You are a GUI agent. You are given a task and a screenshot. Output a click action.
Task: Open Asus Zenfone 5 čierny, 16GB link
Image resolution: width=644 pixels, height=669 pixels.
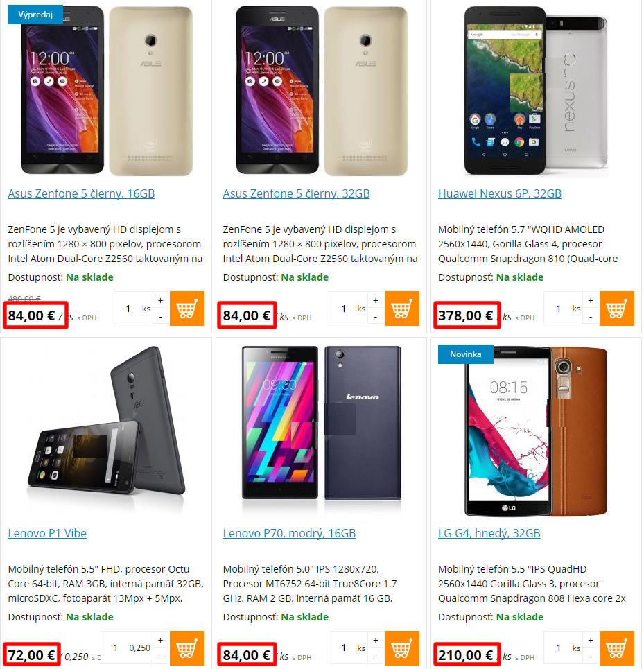pos(81,193)
